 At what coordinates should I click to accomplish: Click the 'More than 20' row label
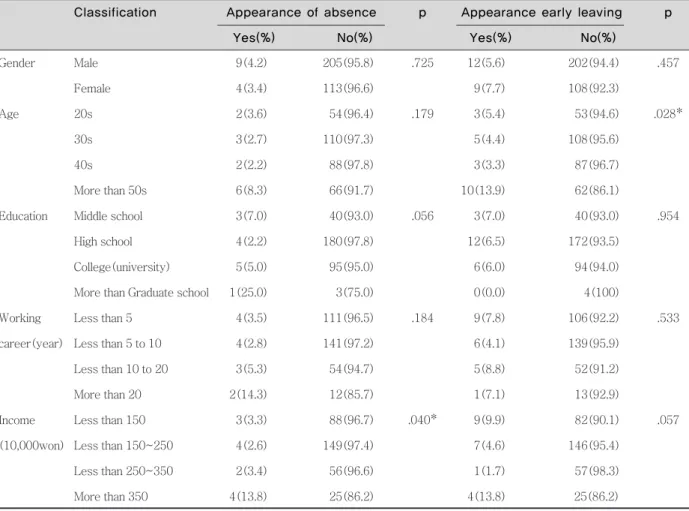(108, 394)
